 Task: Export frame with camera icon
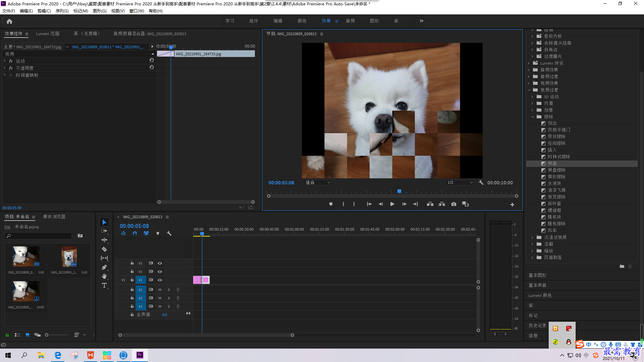coord(454,204)
